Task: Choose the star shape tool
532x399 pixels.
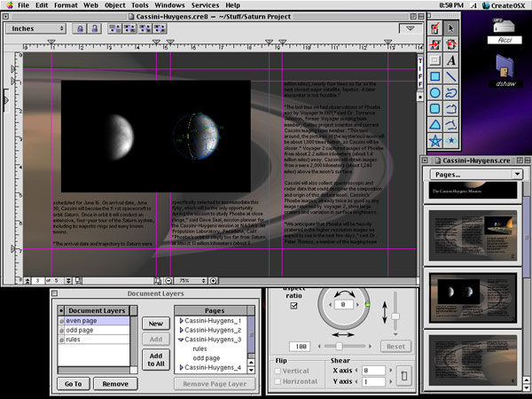Action: (435, 140)
